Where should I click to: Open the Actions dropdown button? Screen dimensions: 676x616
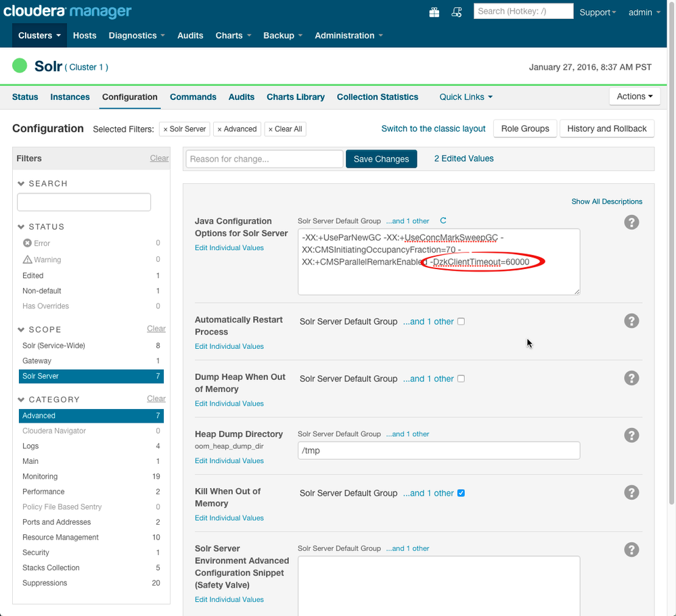tap(635, 97)
